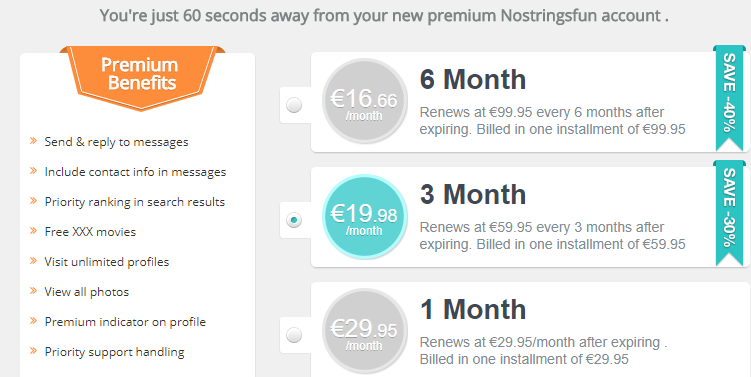
Task: Click the Renews at €59.95 description text
Action: pos(553,236)
